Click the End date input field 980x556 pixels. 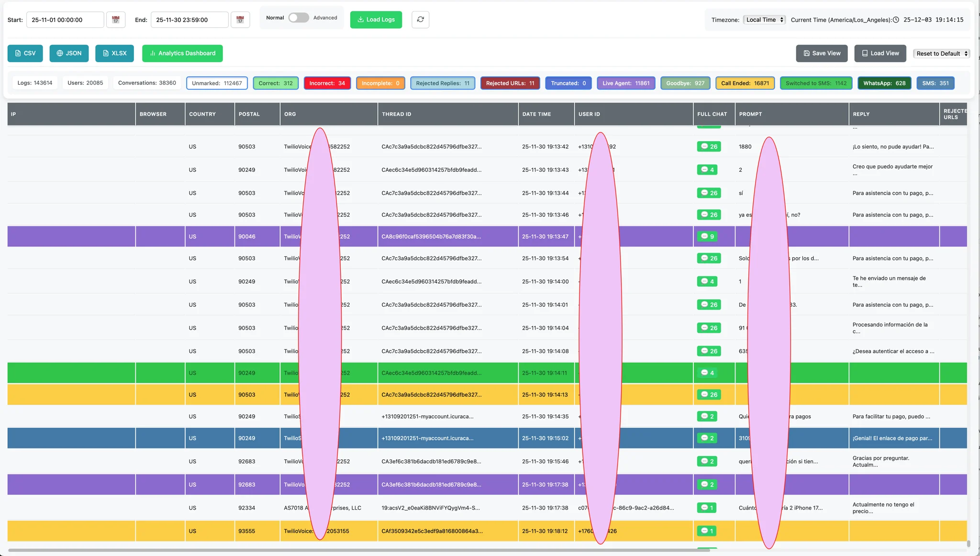point(189,20)
